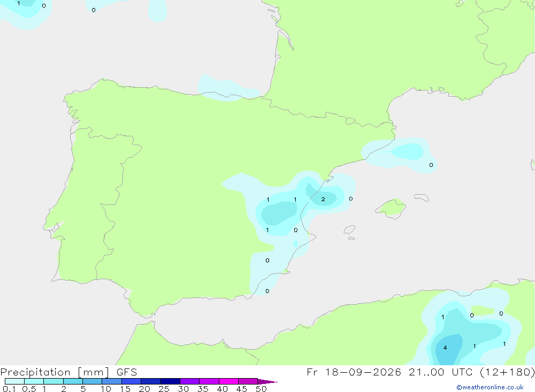Click the Precipitation [mm] GFS title

pos(68,372)
